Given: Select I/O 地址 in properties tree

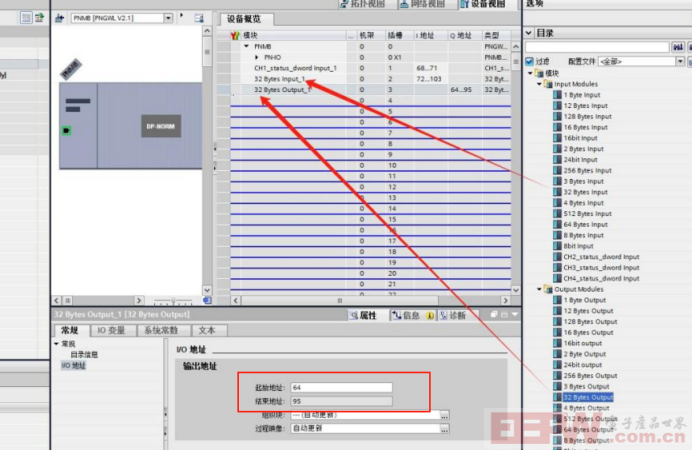Looking at the screenshot, I should (73, 365).
